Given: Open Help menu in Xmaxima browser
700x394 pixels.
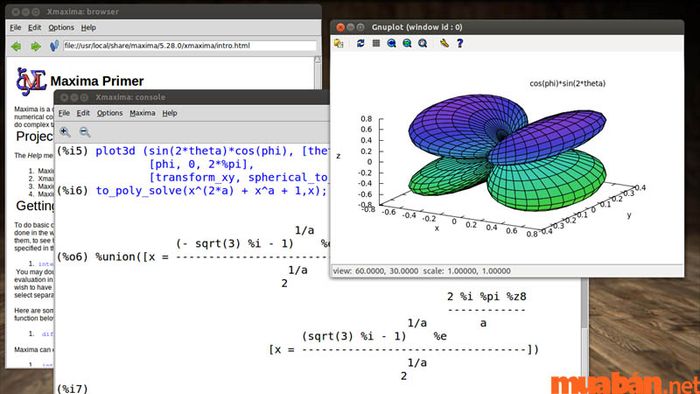Looking at the screenshot, I should (88, 28).
